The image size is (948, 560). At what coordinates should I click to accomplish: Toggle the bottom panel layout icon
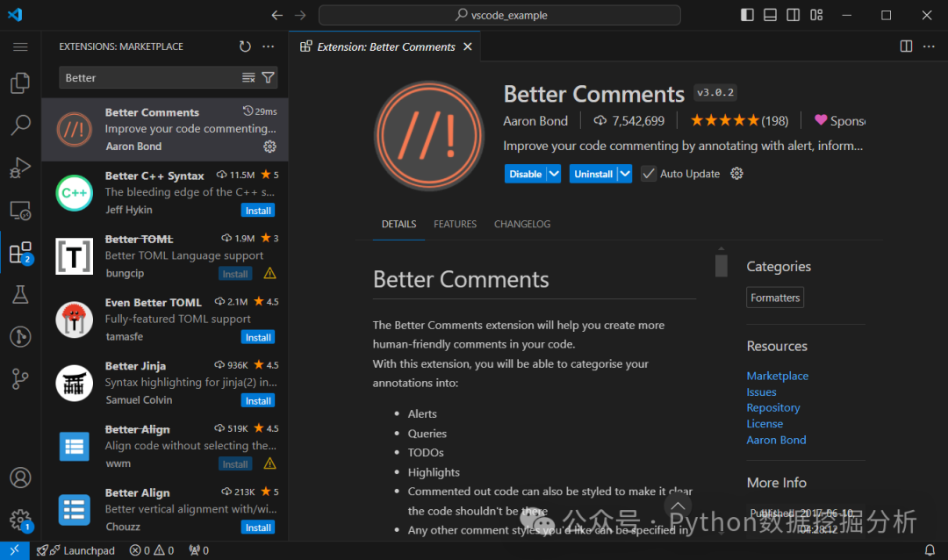771,15
